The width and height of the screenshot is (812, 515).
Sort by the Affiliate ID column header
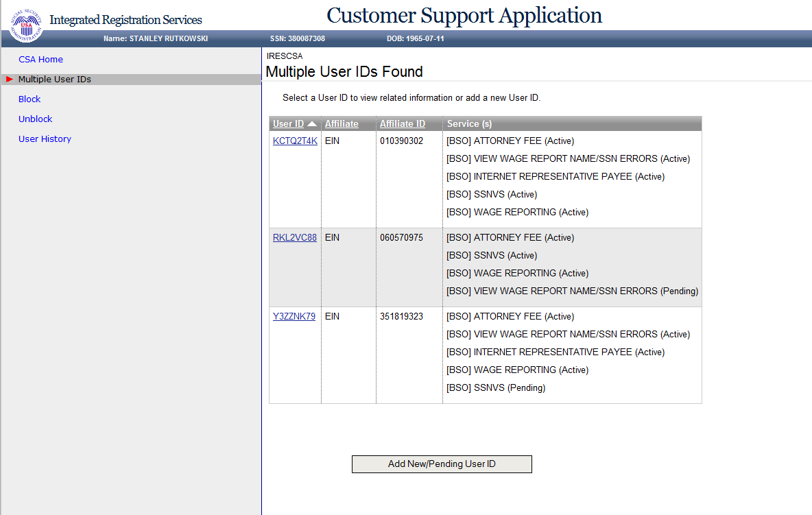[x=403, y=124]
